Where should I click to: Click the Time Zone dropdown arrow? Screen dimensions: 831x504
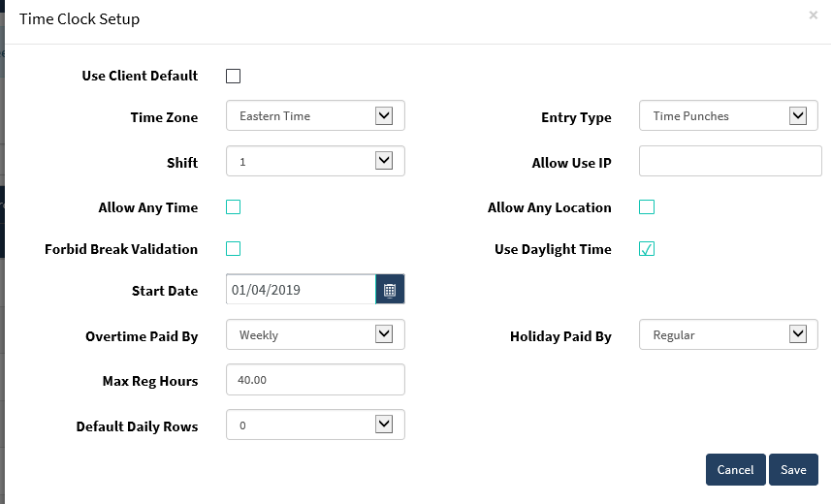point(384,115)
